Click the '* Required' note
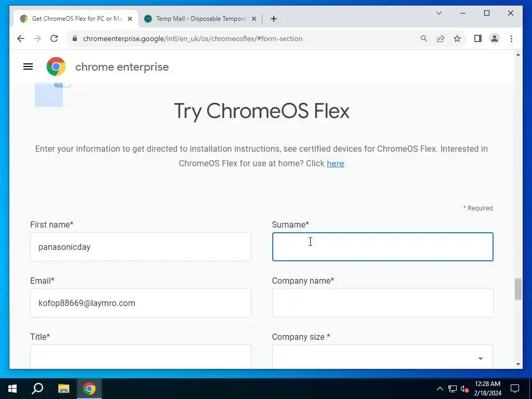Image resolution: width=532 pixels, height=399 pixels. tap(478, 208)
